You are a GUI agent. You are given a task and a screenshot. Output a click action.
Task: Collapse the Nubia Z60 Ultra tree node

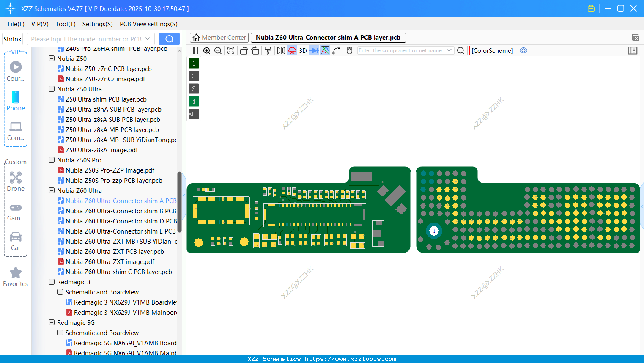coord(52,191)
